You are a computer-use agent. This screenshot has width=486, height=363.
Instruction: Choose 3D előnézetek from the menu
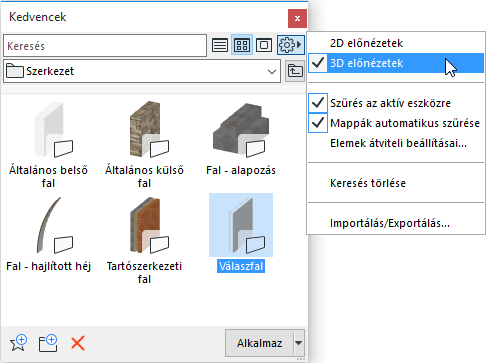[396, 63]
